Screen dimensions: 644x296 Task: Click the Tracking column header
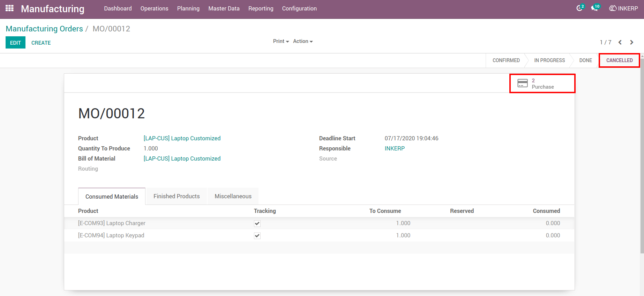pyautogui.click(x=265, y=211)
